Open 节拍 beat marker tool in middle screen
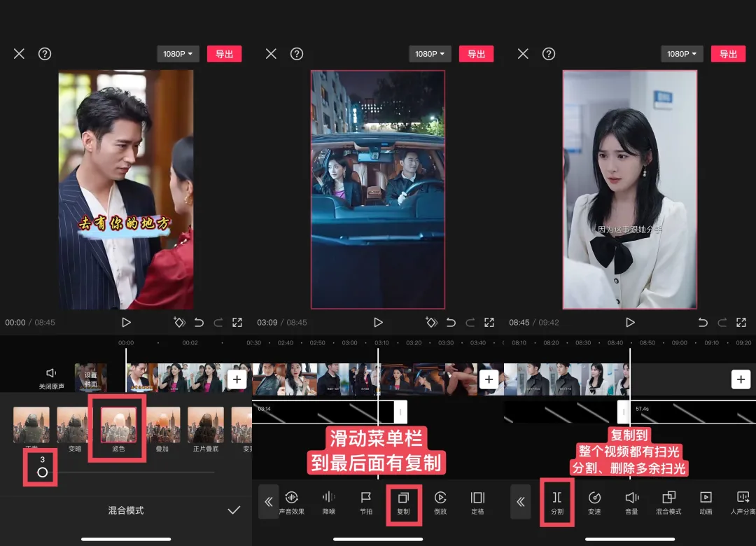Image resolution: width=756 pixels, height=546 pixels. 366,503
